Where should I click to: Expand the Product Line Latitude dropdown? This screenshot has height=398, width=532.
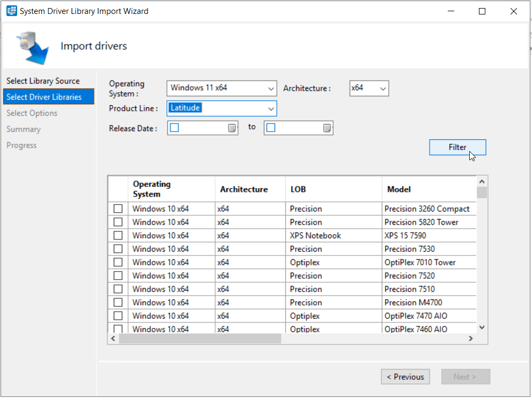pyautogui.click(x=270, y=109)
